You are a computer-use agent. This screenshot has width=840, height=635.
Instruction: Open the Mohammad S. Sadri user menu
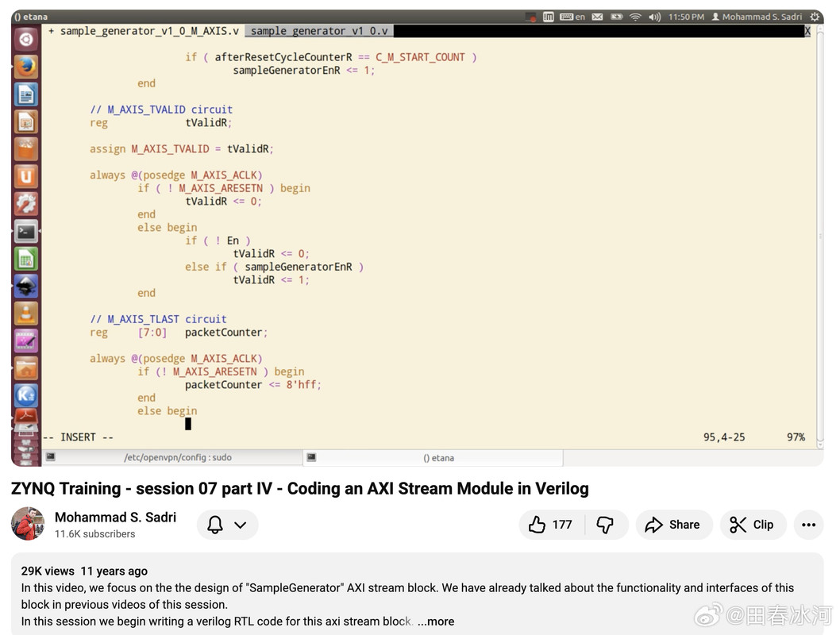[x=757, y=17]
